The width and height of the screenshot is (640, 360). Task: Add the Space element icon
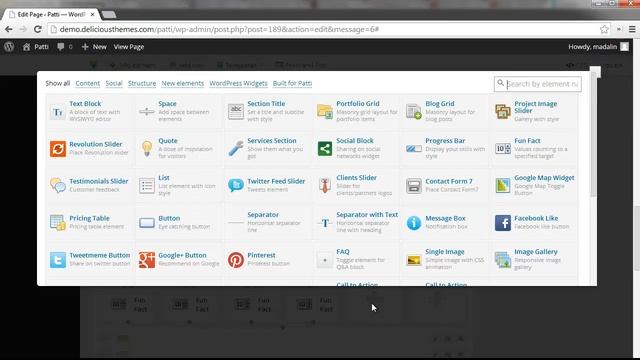pyautogui.click(x=147, y=111)
